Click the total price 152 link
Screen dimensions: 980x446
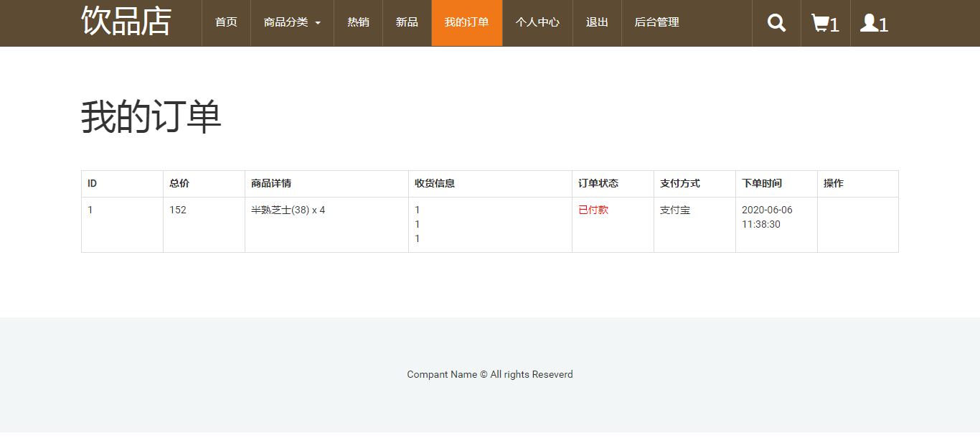click(x=178, y=210)
